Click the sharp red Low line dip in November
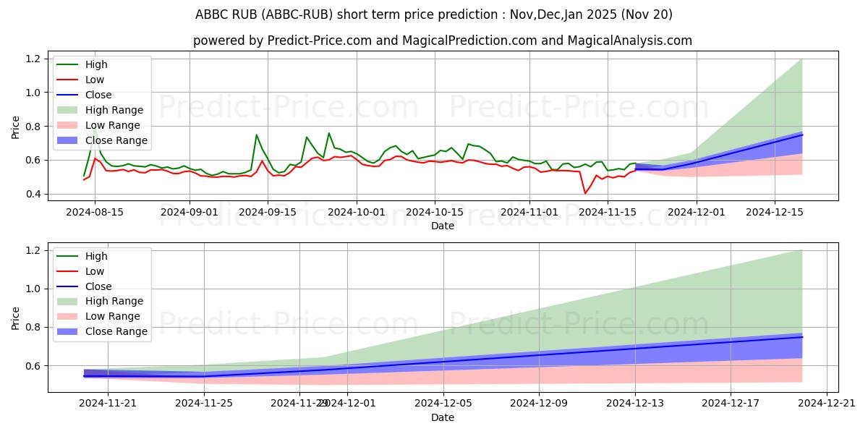 [585, 192]
